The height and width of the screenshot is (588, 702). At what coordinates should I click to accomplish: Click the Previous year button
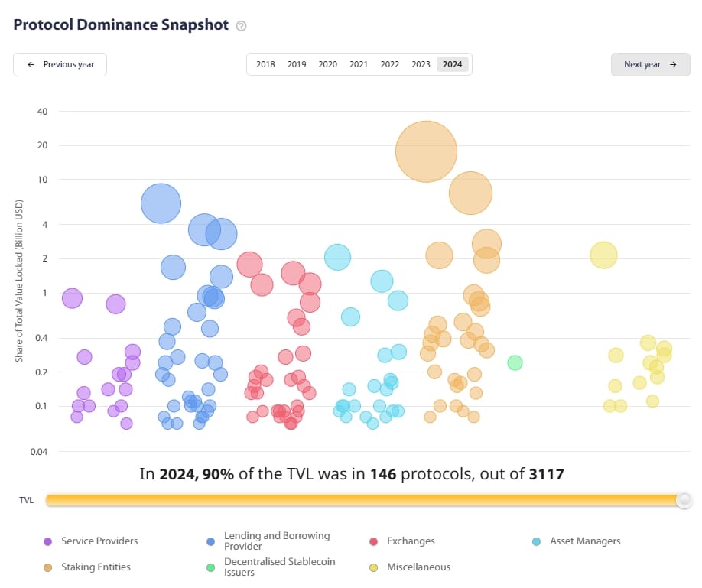click(59, 65)
